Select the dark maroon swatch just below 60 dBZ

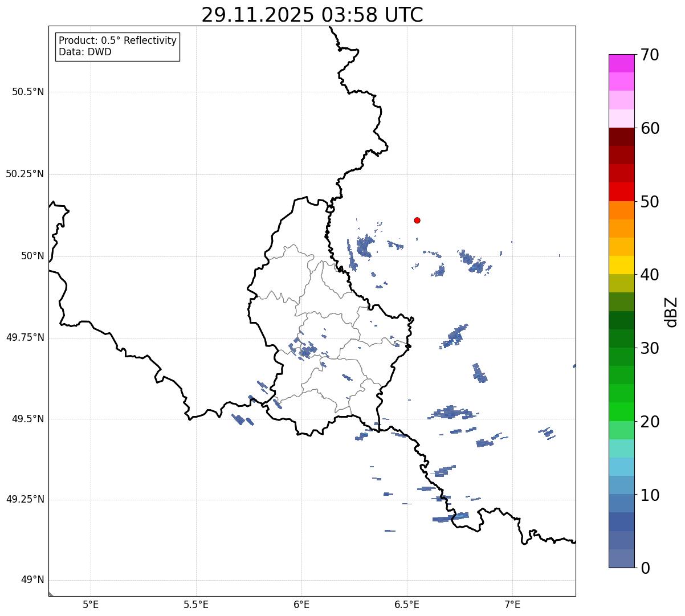621,137
